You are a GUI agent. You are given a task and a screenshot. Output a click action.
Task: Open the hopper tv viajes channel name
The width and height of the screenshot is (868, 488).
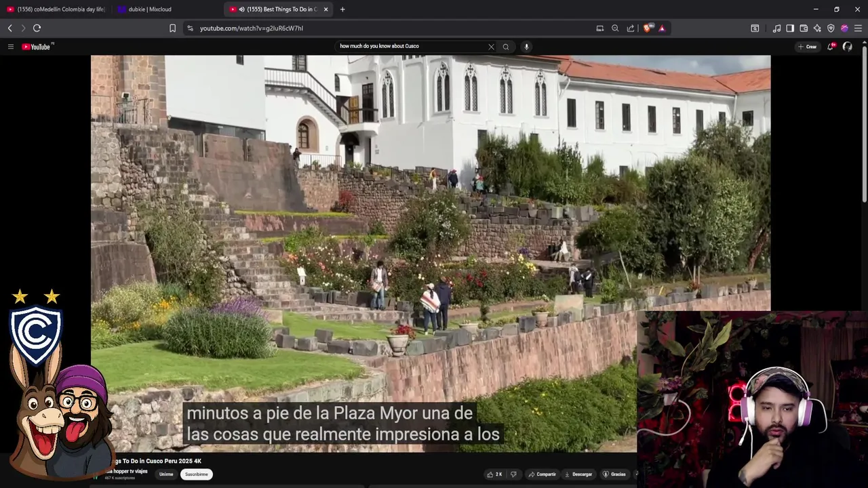(126, 471)
